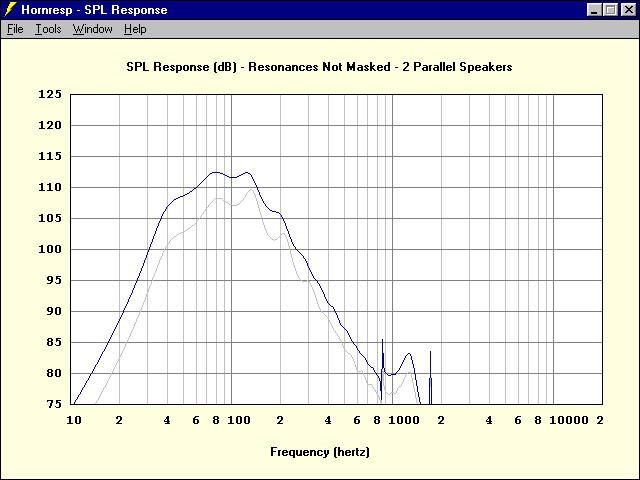This screenshot has width=640, height=480.
Task: Open the Tools menu
Action: 48,29
